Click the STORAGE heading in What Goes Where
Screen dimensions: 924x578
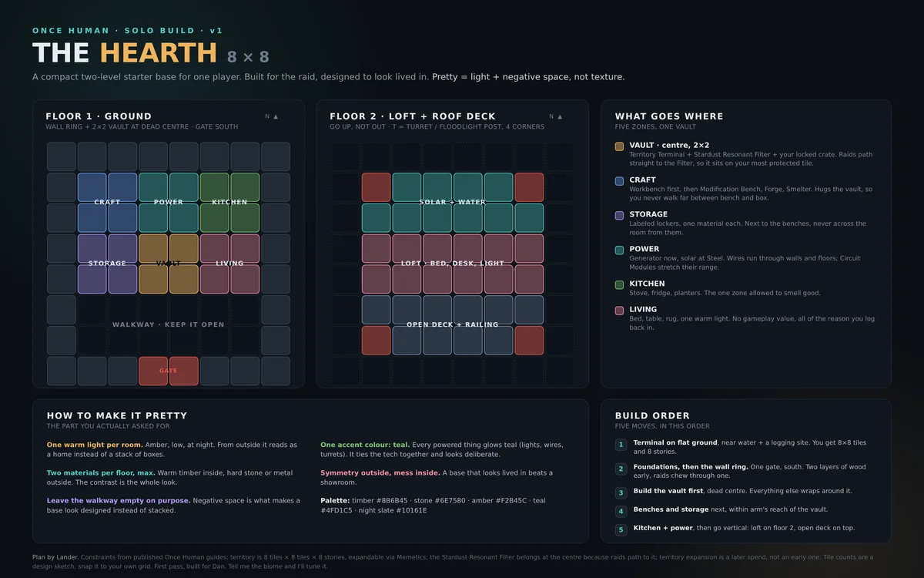click(x=648, y=214)
